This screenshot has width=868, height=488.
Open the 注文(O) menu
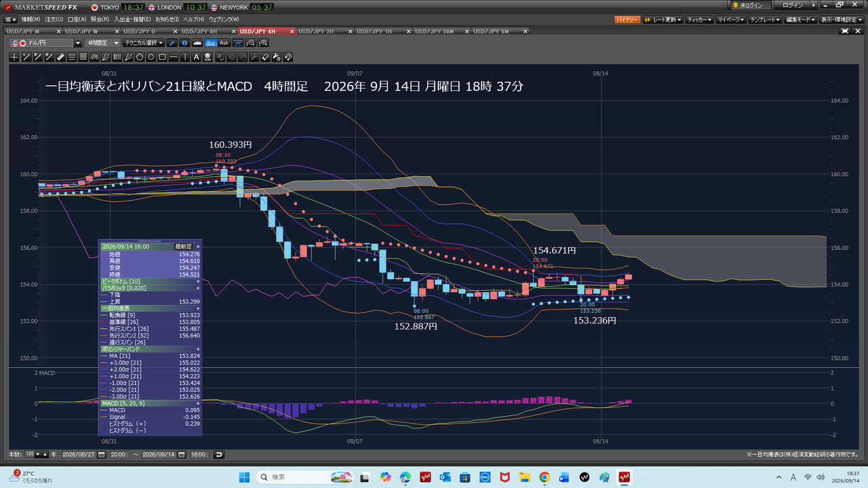(x=54, y=19)
